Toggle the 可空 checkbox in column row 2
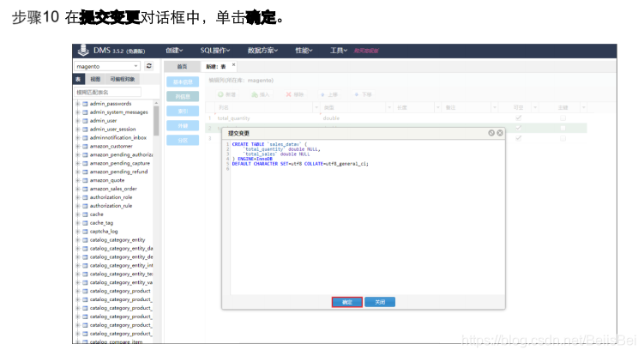The width and height of the screenshot is (644, 356). [x=518, y=128]
